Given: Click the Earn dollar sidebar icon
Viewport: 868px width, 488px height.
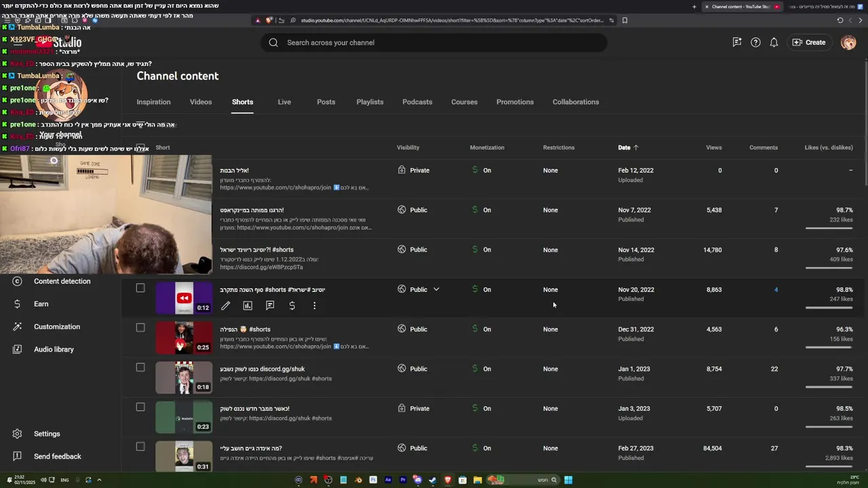Looking at the screenshot, I should coord(17,304).
